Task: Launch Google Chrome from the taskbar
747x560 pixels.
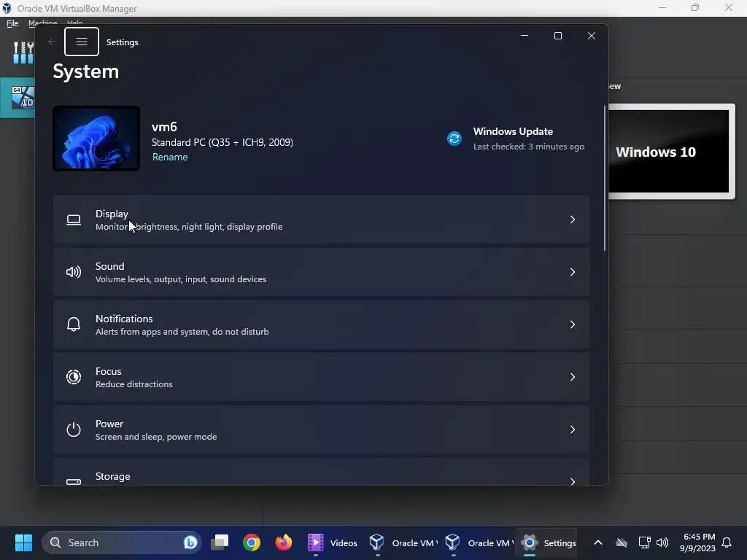Action: click(252, 542)
